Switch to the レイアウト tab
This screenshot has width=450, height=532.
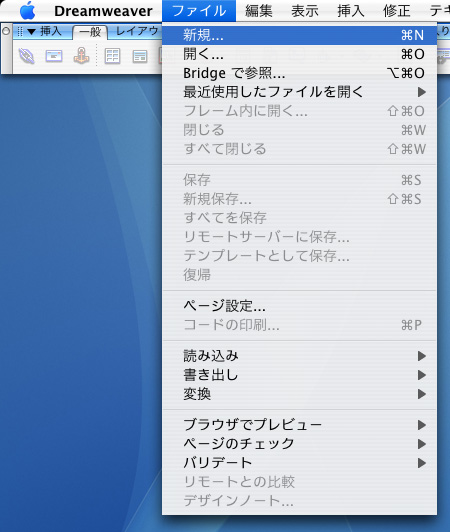click(x=137, y=32)
